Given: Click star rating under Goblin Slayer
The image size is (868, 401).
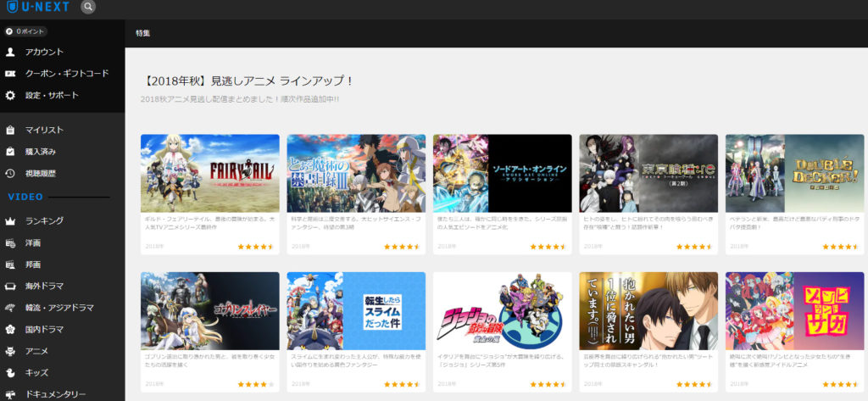Looking at the screenshot, I should point(256,384).
